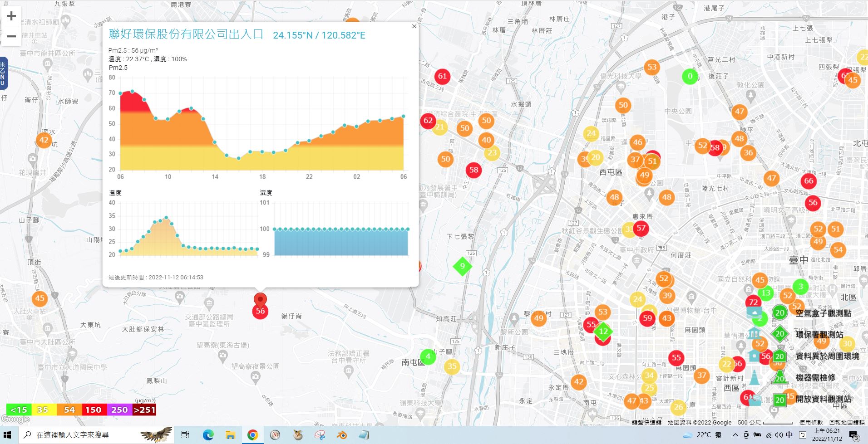Open the green 3 station marker
The image size is (868, 444).
(x=801, y=287)
